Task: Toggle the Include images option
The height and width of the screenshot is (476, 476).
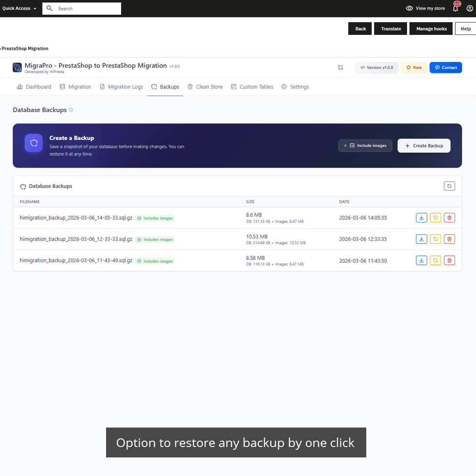Action: [x=365, y=146]
